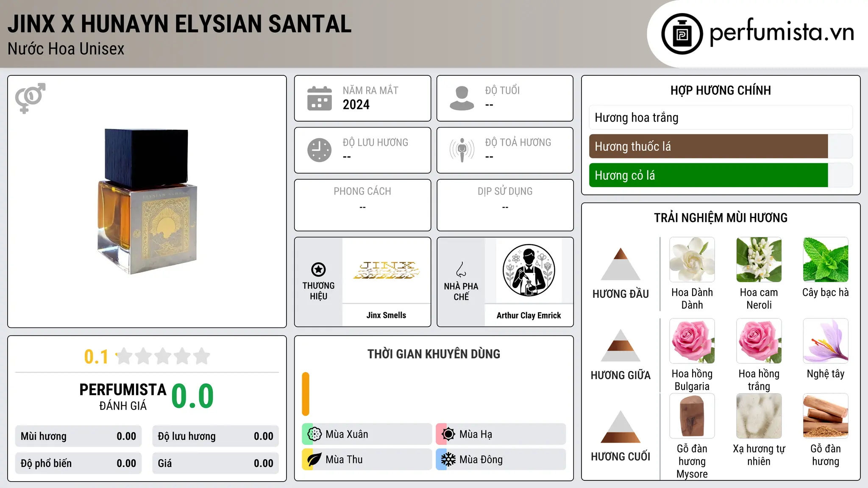
Task: Click the Thời Gian Khuyên Dùng heading
Action: (x=434, y=354)
